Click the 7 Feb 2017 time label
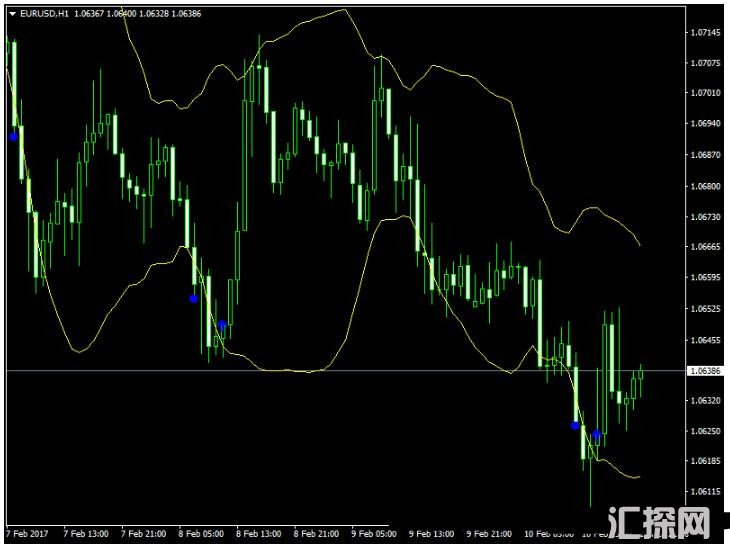Viewport: 730px width, 547px height. 27,533
